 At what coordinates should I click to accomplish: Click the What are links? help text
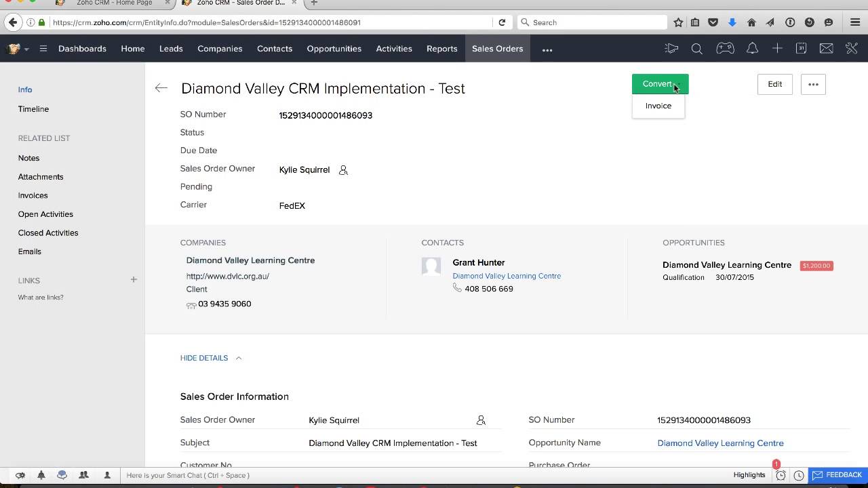click(x=41, y=297)
